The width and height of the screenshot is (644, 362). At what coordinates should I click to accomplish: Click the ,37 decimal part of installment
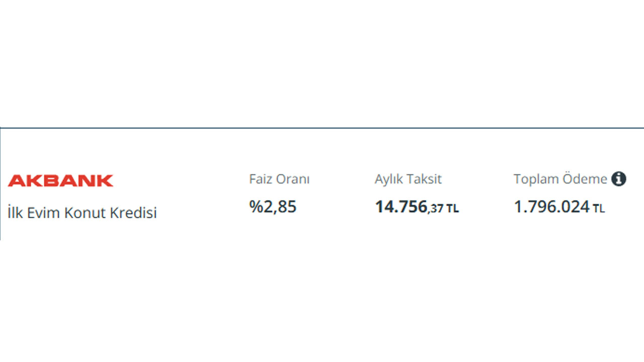pos(436,208)
